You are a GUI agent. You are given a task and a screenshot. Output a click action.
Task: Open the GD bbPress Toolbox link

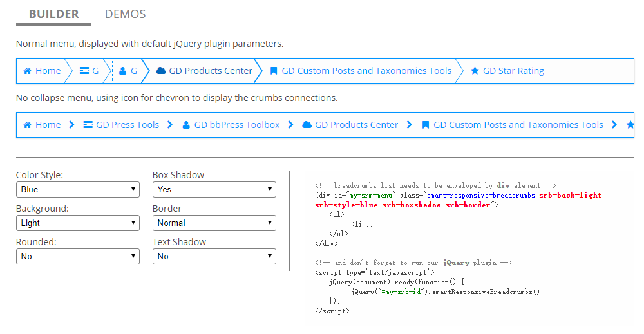[x=237, y=125]
